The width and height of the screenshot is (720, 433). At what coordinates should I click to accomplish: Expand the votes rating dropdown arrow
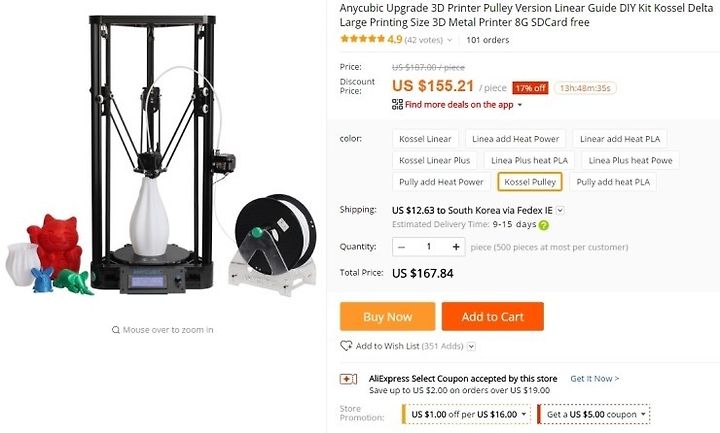(450, 40)
